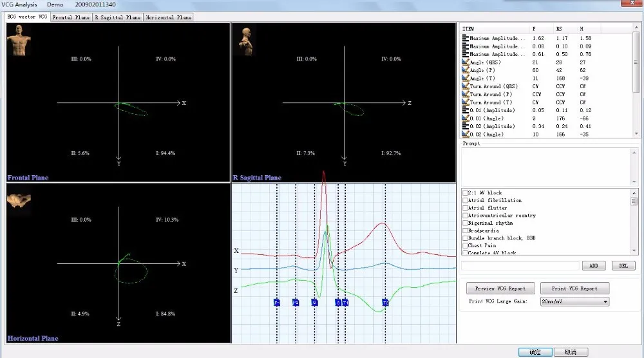Tick the Bradycardia checkbox
The height and width of the screenshot is (358, 644).
click(465, 231)
